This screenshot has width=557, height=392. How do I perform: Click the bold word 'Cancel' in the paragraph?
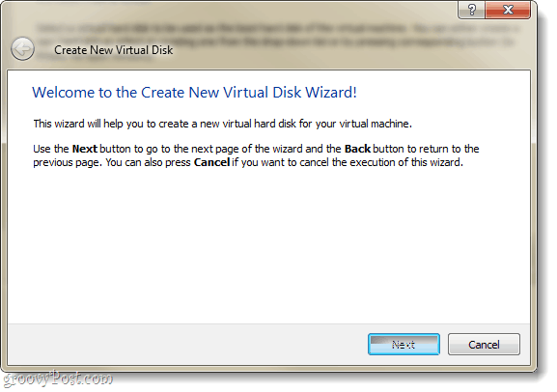pos(211,162)
